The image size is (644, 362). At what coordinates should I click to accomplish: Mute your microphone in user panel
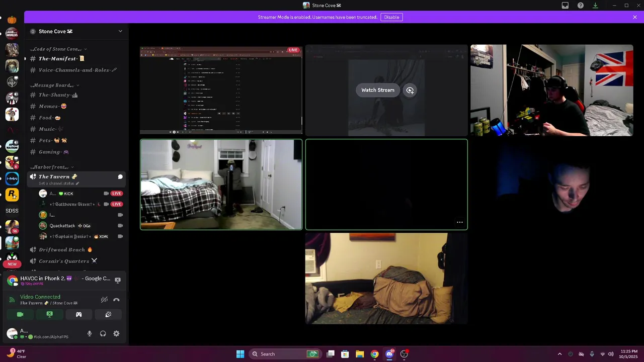point(90,333)
